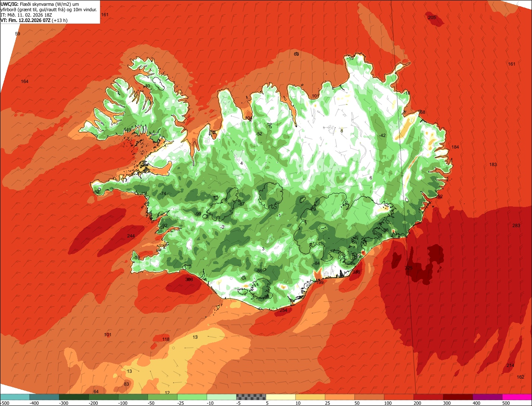Click the '8' value in northern Iceland
The image size is (532, 406).
click(342, 131)
